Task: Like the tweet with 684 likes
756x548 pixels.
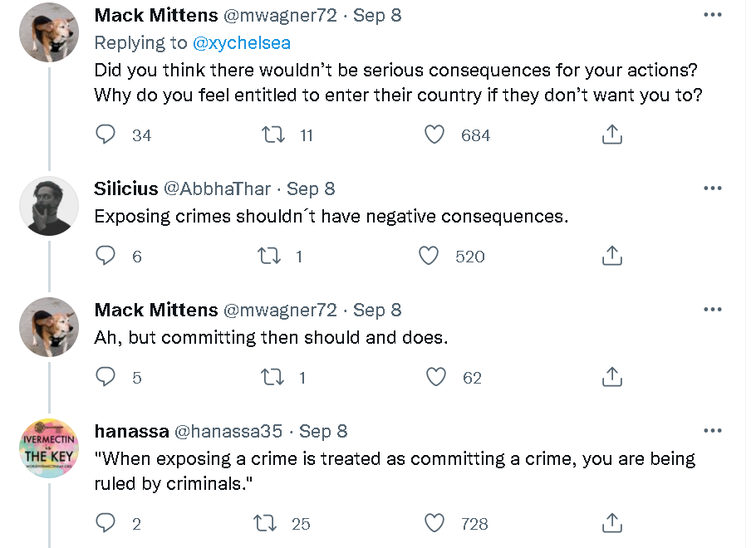Action: (434, 135)
